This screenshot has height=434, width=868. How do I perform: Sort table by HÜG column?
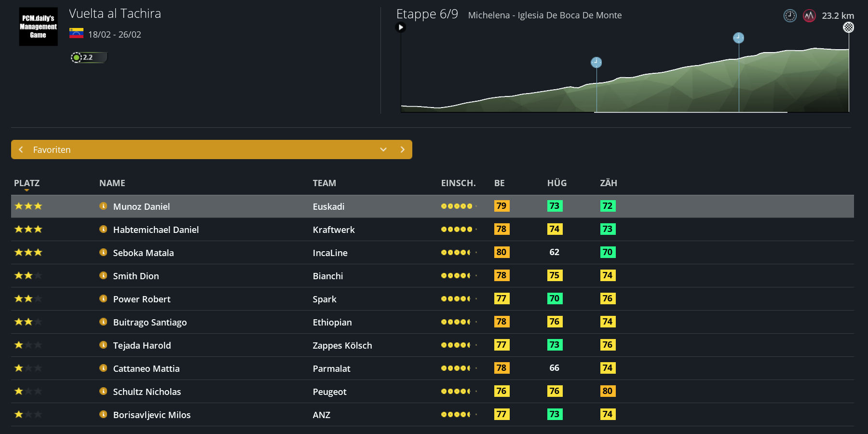(556, 183)
